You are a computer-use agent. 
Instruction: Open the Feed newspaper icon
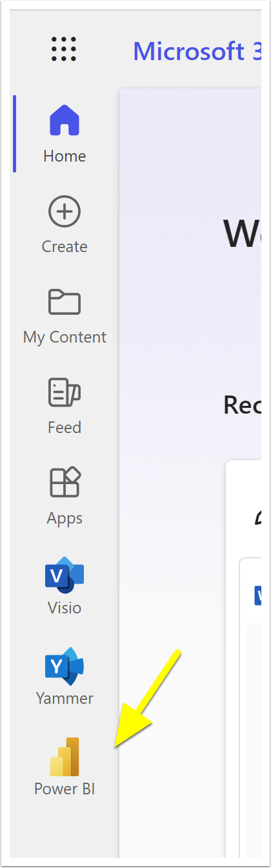pos(65,392)
